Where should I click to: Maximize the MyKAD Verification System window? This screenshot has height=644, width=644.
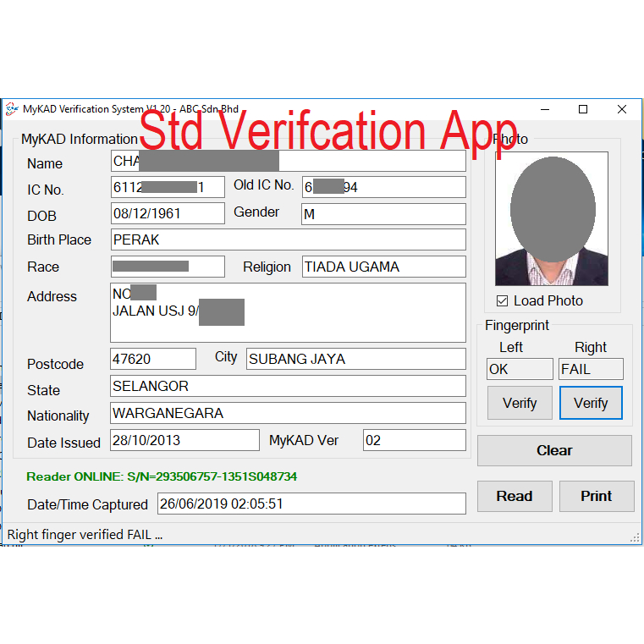point(582,109)
